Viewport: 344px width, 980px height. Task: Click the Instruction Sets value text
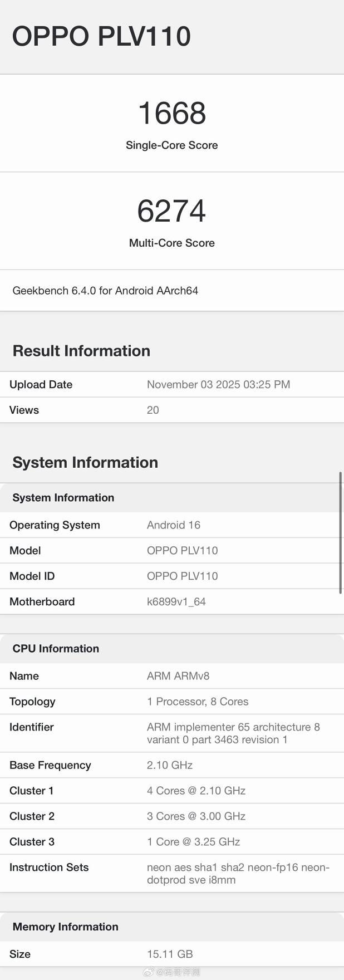(x=238, y=874)
